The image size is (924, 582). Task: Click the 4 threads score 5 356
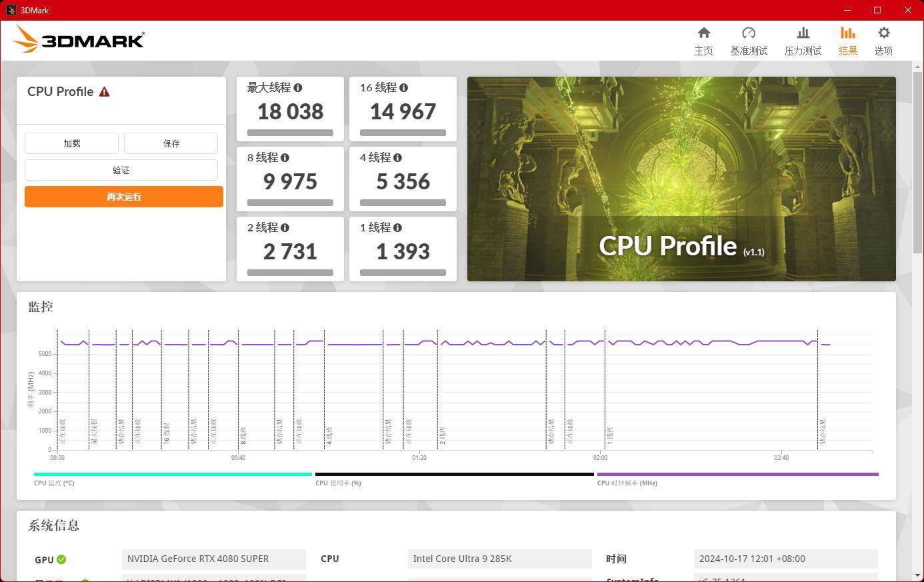[x=403, y=181]
